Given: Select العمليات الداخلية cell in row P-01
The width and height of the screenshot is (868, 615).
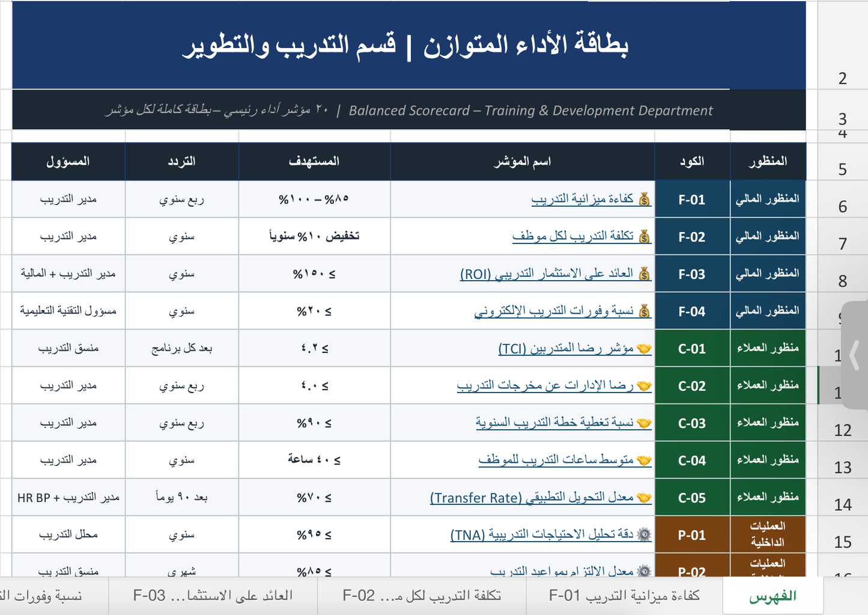Looking at the screenshot, I should point(768,534).
